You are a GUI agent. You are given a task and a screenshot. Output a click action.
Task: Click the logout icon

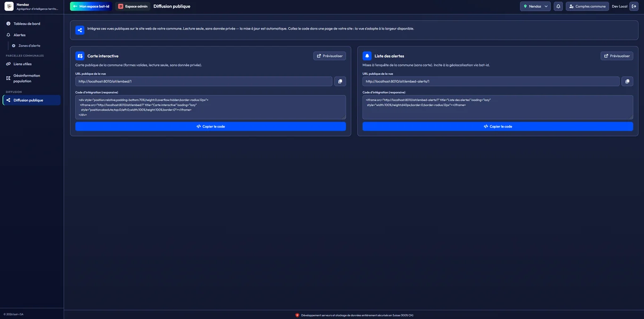[634, 6]
